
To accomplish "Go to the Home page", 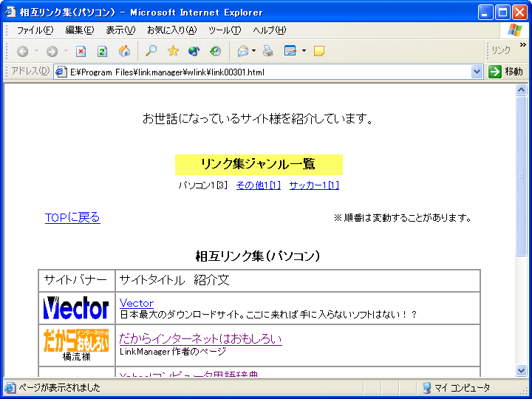I will [124, 51].
